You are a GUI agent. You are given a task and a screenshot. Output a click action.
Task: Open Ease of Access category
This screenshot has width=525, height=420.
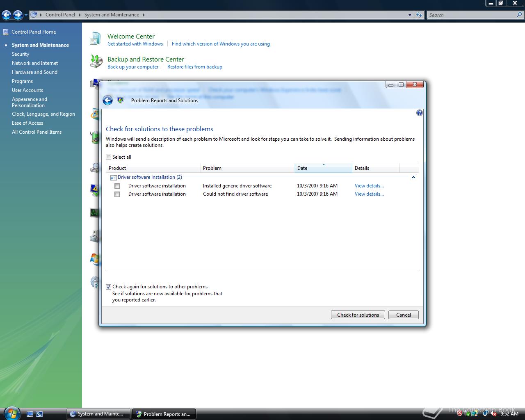(27, 123)
